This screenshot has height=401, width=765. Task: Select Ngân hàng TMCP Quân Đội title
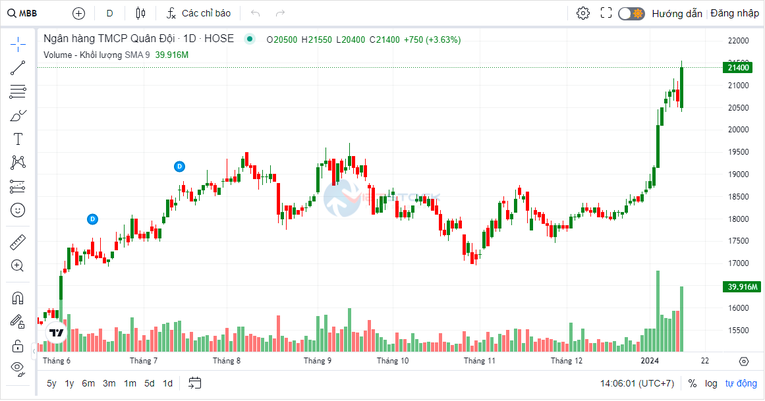click(139, 39)
